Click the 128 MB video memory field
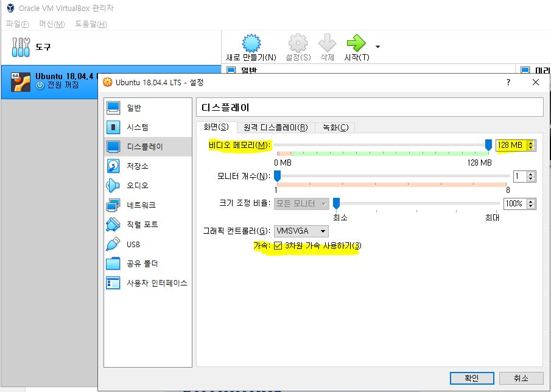The height and width of the screenshot is (392, 551). point(511,145)
